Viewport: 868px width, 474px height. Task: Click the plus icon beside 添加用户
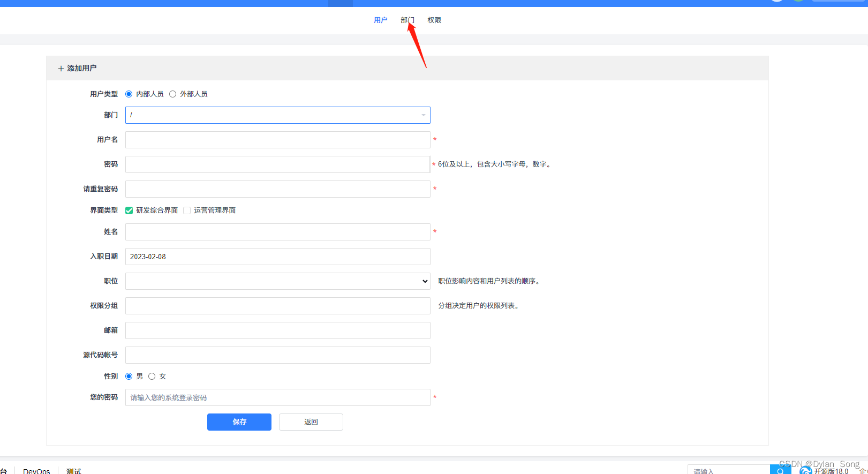pyautogui.click(x=61, y=69)
